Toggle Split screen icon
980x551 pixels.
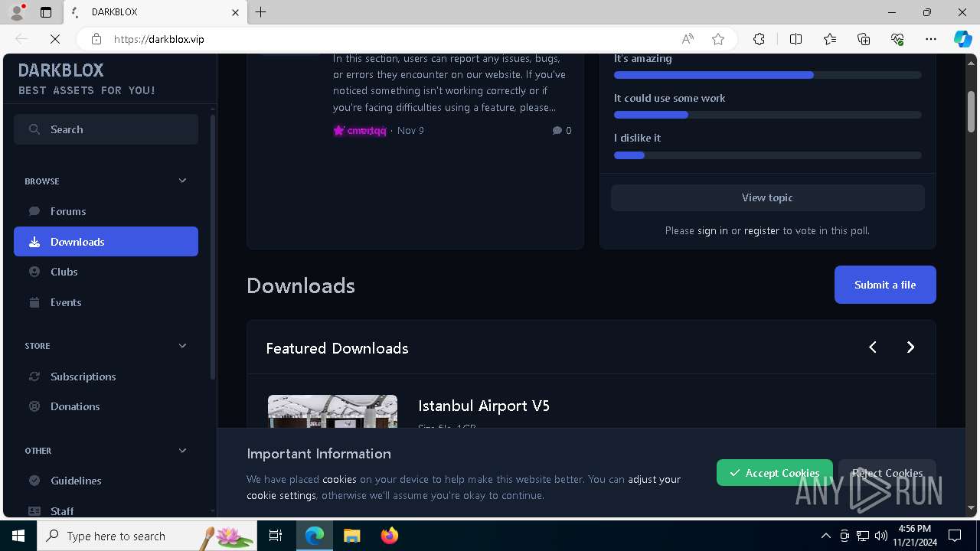795,39
